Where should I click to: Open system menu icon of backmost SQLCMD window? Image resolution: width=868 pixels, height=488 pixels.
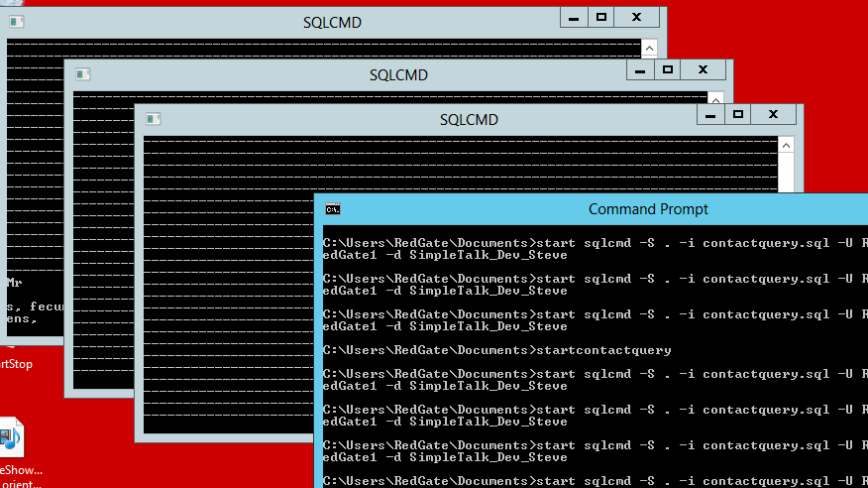pos(16,20)
